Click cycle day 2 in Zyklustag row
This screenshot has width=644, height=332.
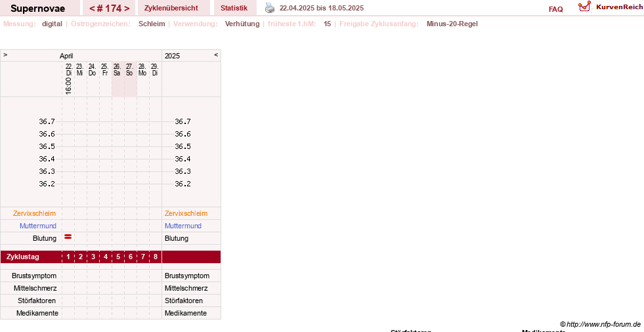[x=81, y=257]
